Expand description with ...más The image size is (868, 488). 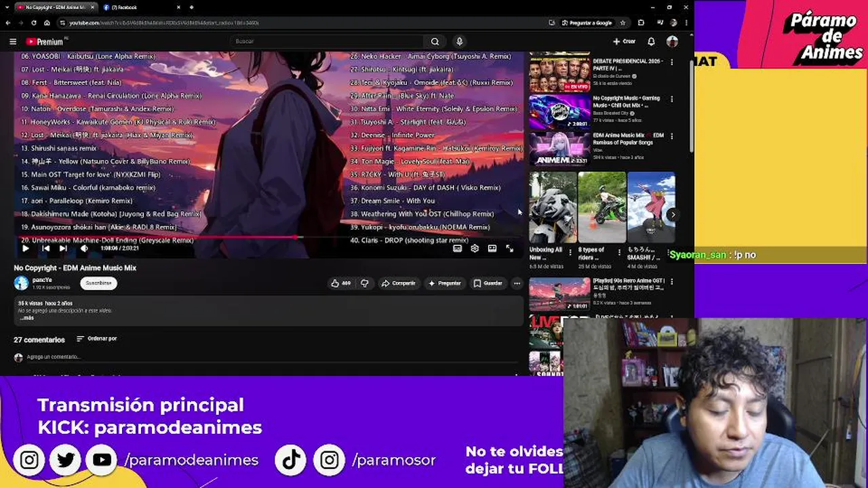pos(26,317)
